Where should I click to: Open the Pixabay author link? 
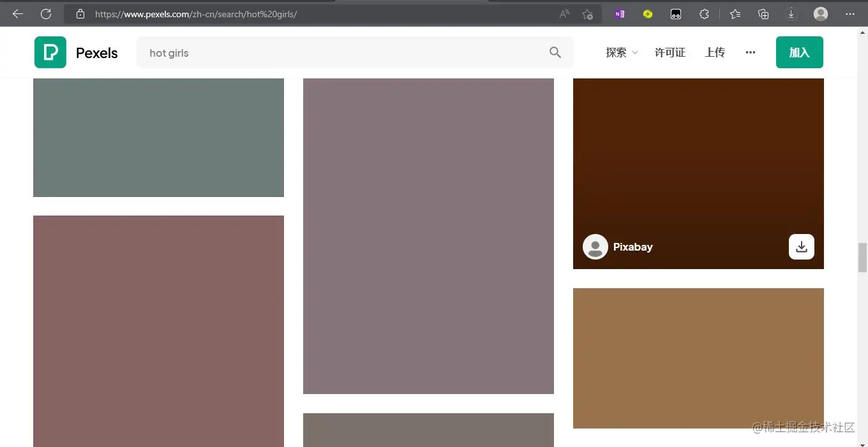click(633, 247)
